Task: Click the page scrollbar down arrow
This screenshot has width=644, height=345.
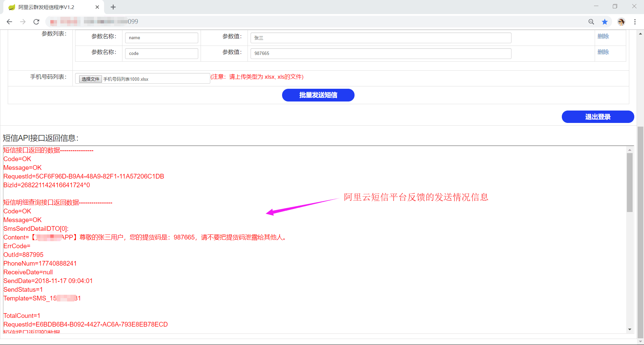Action: click(x=640, y=342)
